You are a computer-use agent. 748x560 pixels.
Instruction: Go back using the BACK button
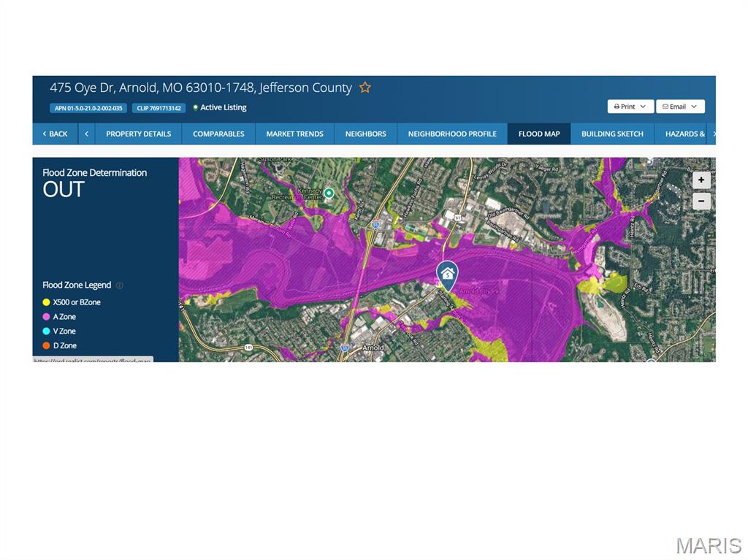(55, 134)
